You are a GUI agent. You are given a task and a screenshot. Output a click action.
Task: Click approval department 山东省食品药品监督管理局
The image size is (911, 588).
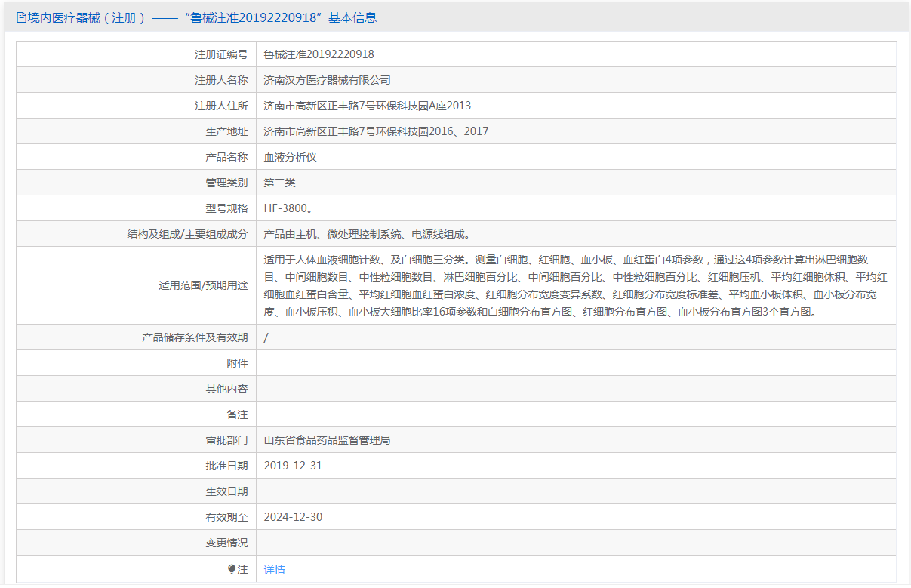(327, 440)
